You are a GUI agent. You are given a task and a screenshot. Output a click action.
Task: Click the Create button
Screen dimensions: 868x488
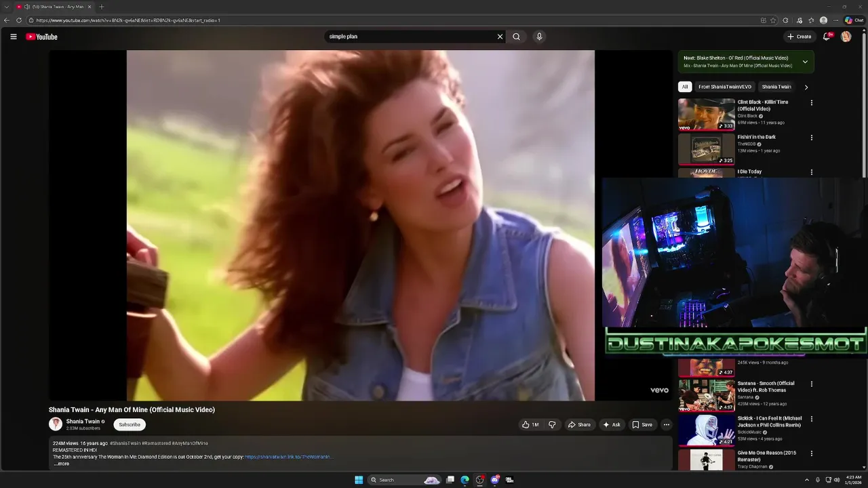800,37
